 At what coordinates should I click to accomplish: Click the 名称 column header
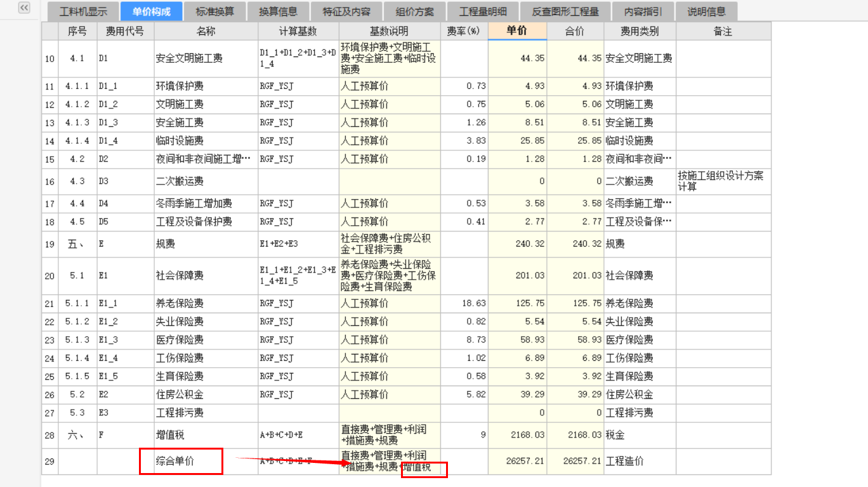(206, 31)
